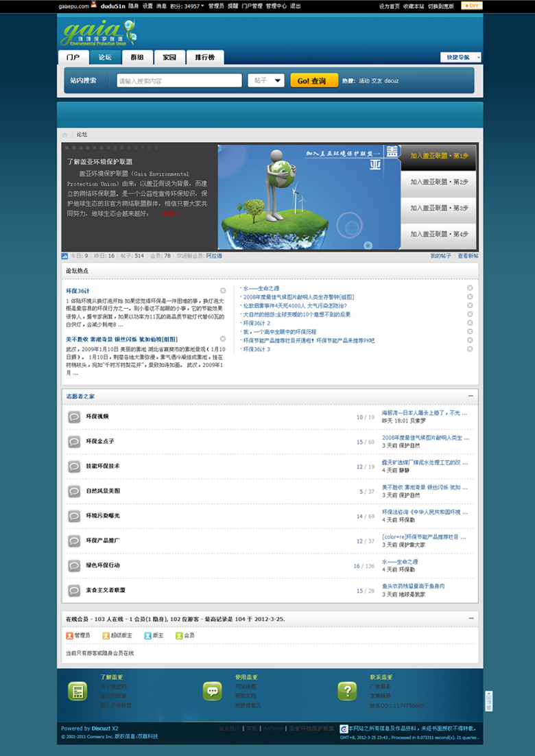Open the 论坛 tab
The image size is (535, 756).
point(105,58)
